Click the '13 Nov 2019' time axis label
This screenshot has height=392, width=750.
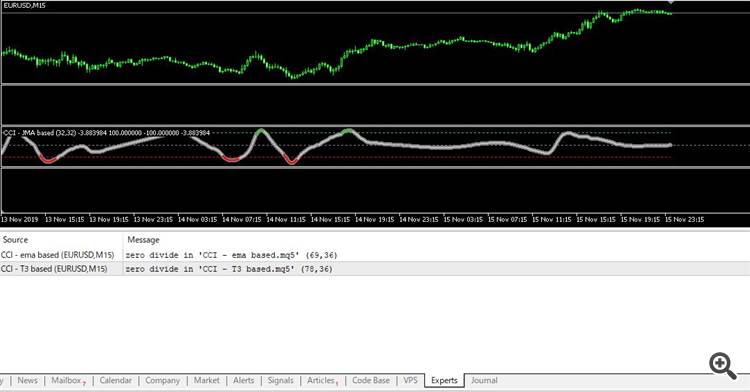click(20, 220)
